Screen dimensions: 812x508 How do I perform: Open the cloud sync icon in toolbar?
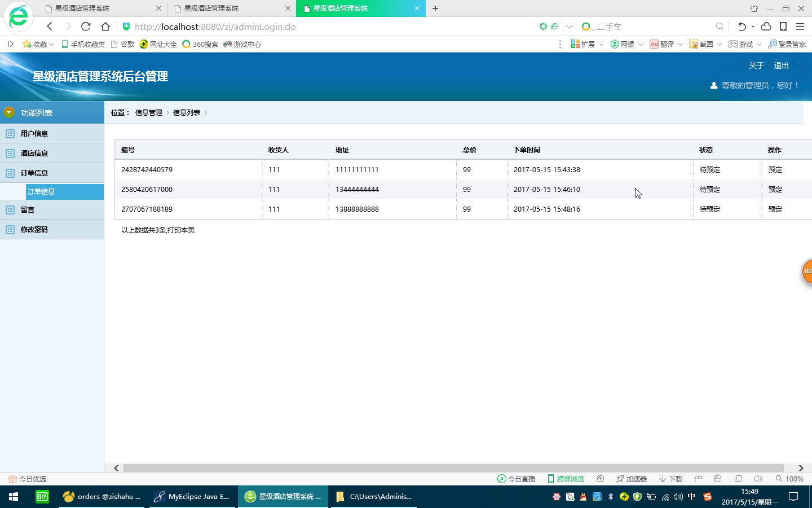[x=766, y=27]
